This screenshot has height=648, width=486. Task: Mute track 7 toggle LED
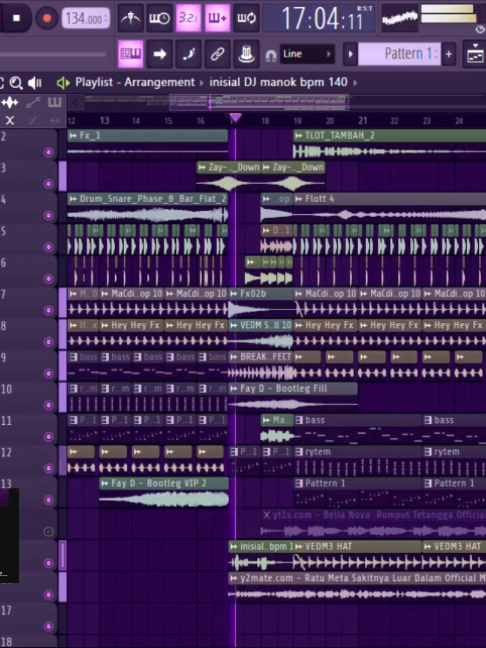pos(48,310)
